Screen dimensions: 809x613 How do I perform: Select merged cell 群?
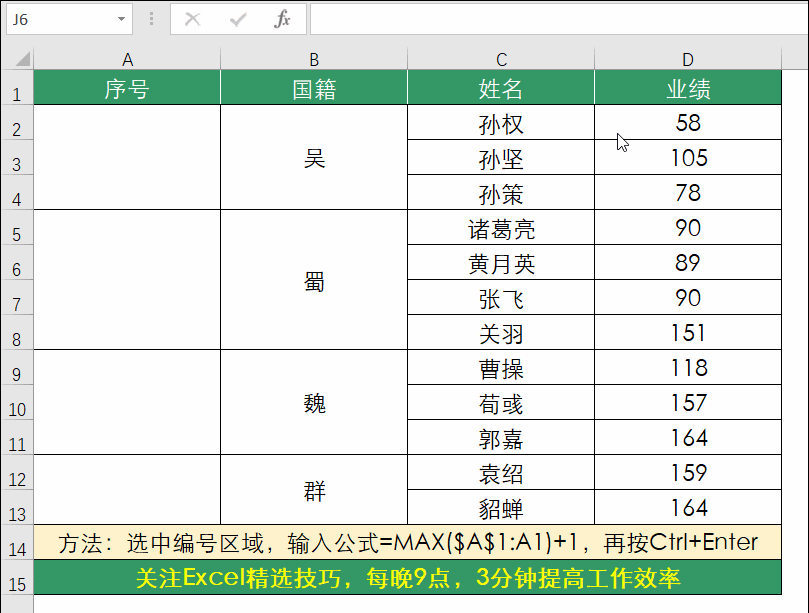pos(314,490)
